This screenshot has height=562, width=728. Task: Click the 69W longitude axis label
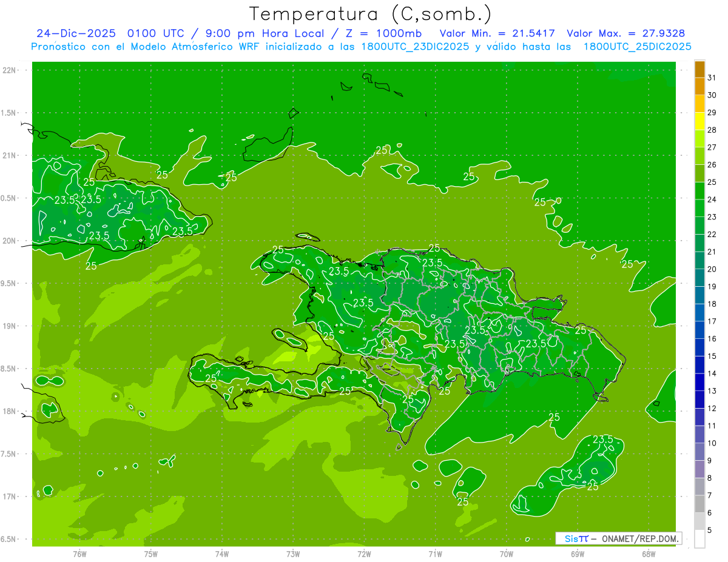577,554
